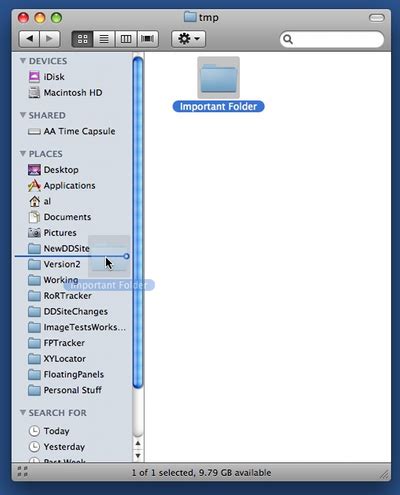Close the tmp Finder window
This screenshot has height=495, width=400.
23,18
